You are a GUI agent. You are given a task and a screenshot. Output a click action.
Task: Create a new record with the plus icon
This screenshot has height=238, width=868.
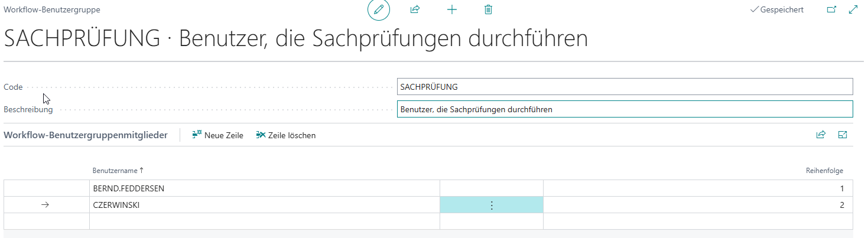(452, 9)
